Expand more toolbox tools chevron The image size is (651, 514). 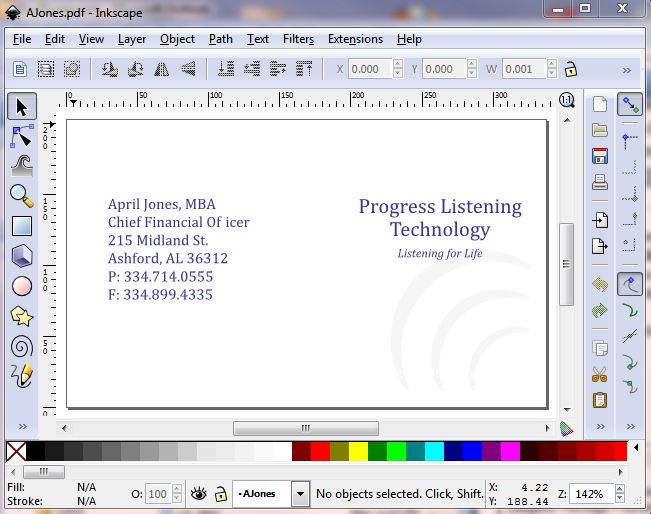point(22,426)
